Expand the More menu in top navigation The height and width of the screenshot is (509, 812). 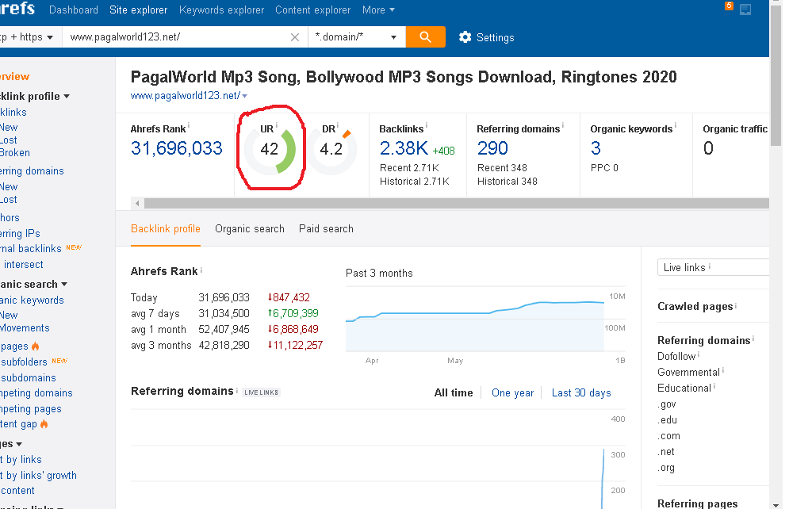pyautogui.click(x=378, y=10)
